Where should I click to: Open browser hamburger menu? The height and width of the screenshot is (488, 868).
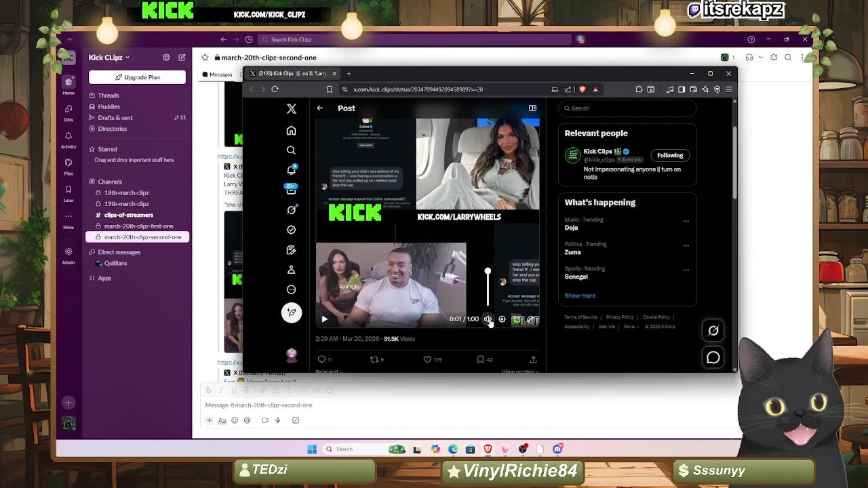729,89
